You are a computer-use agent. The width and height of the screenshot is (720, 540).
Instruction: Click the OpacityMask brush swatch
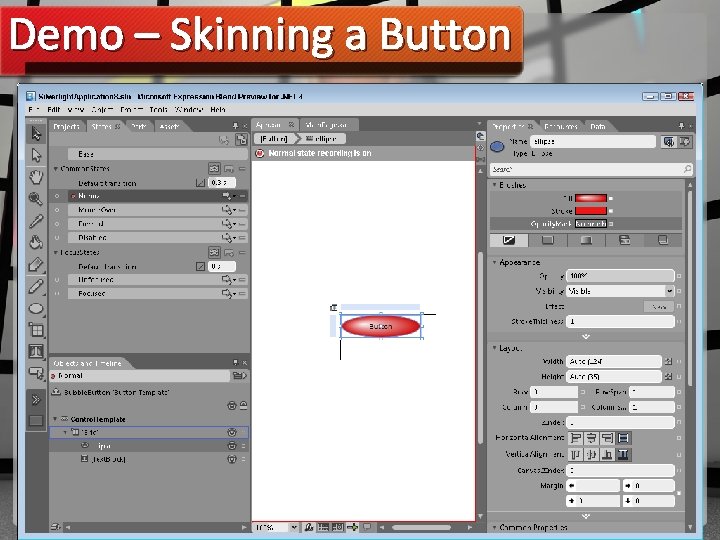[591, 224]
